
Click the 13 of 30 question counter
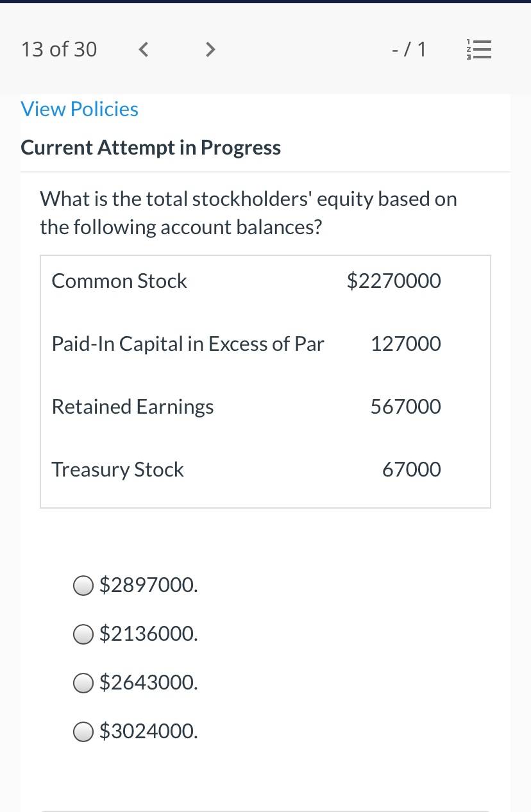click(59, 49)
